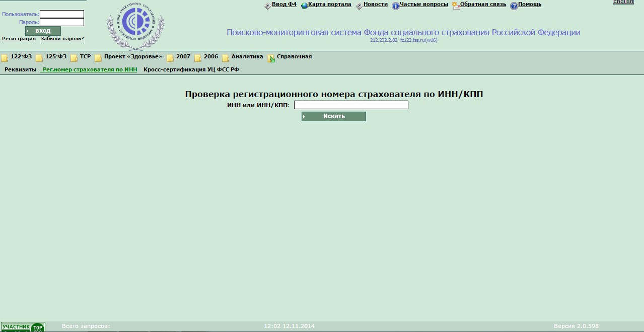Click the globe icon beside Карта портала

(x=304, y=6)
